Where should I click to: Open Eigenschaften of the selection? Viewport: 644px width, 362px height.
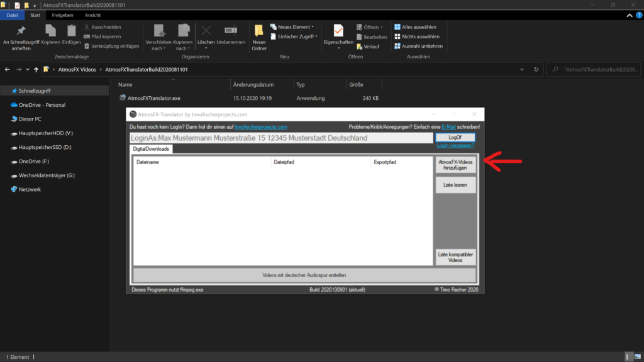tap(338, 37)
